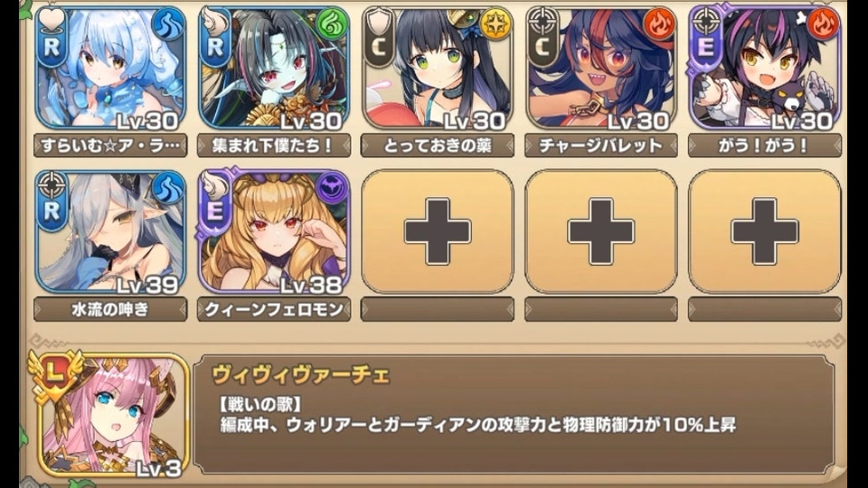Screen dimensions: 868x488
Task: Tap the dark element icon on クィーンフェロモン card
Action: [332, 188]
